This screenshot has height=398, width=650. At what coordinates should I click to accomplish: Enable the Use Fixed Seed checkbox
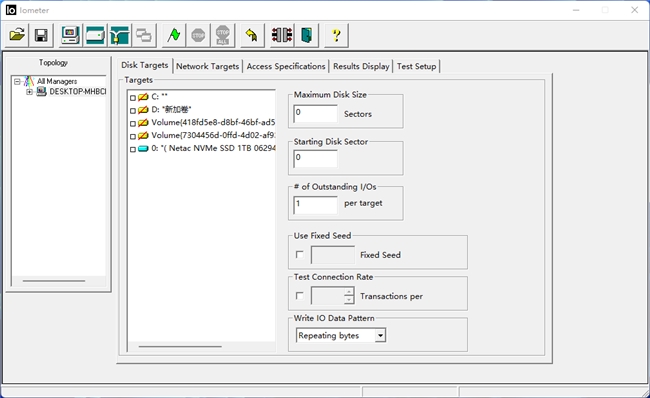299,255
